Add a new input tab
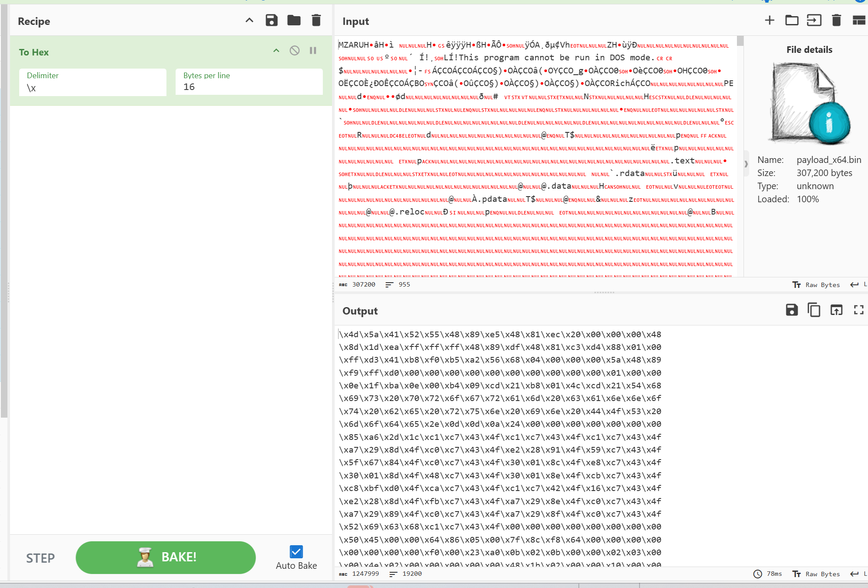 [769, 21]
